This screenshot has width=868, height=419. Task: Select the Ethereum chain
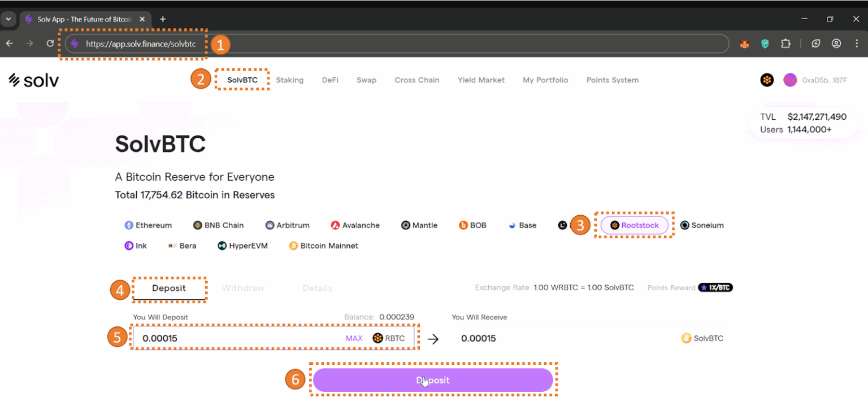point(148,225)
